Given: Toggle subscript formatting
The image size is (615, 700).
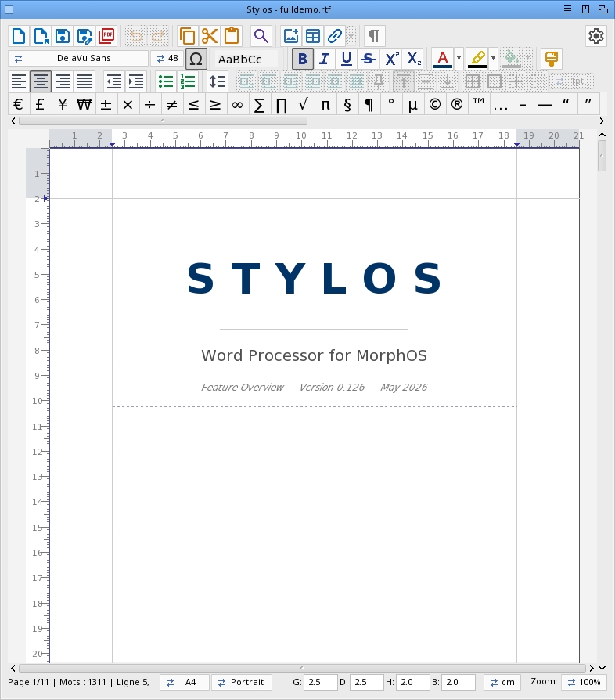Looking at the screenshot, I should [x=413, y=59].
